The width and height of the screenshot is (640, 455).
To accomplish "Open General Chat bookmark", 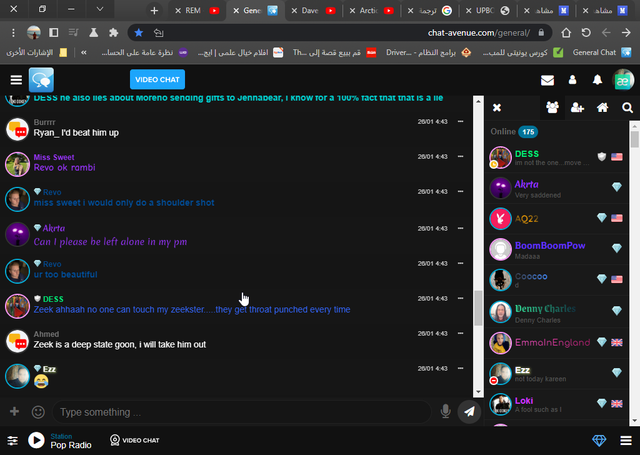I will click(x=601, y=52).
